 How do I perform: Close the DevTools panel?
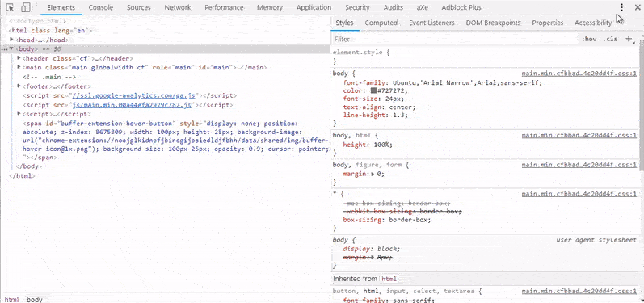(x=638, y=7)
